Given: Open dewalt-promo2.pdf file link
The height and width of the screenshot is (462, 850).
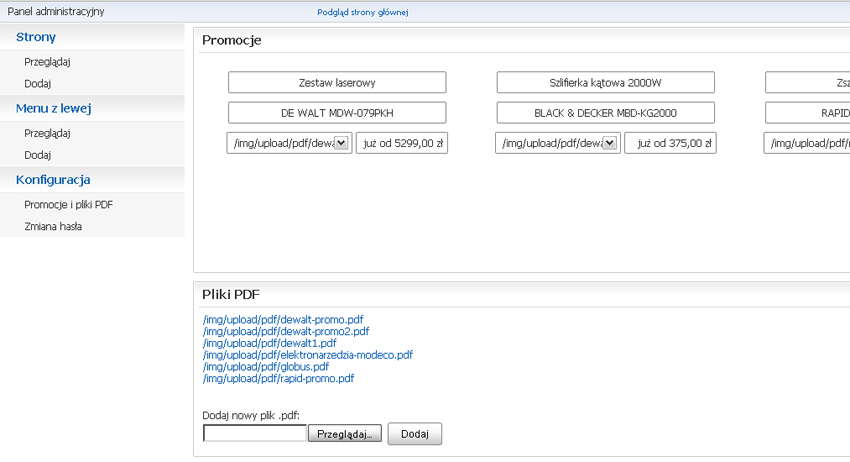Looking at the screenshot, I should [286, 331].
